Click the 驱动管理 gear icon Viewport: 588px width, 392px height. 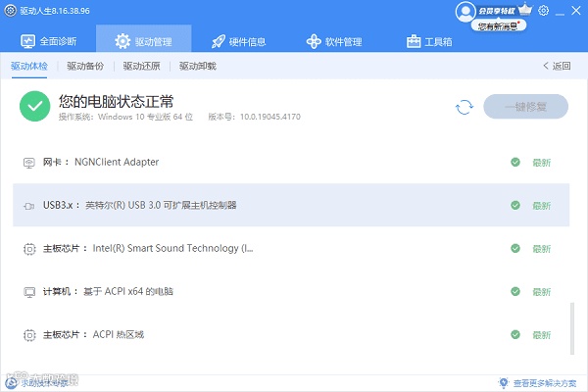pyautogui.click(x=122, y=41)
